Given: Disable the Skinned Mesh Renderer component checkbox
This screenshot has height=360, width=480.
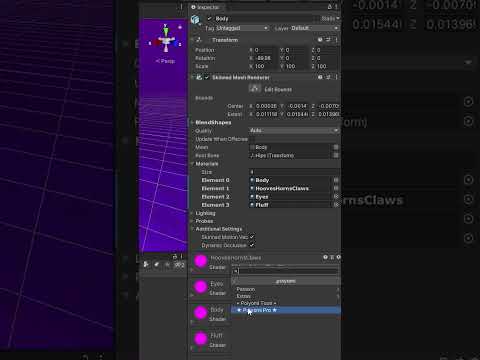Looking at the screenshot, I should (207, 77).
